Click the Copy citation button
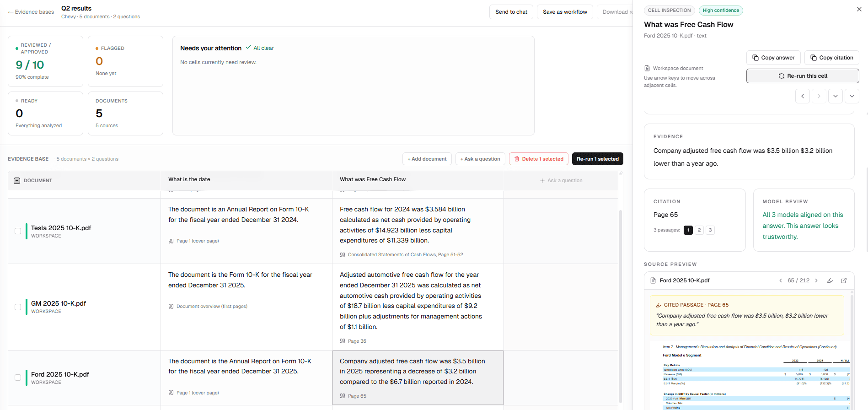The height and width of the screenshot is (410, 868). pyautogui.click(x=831, y=58)
